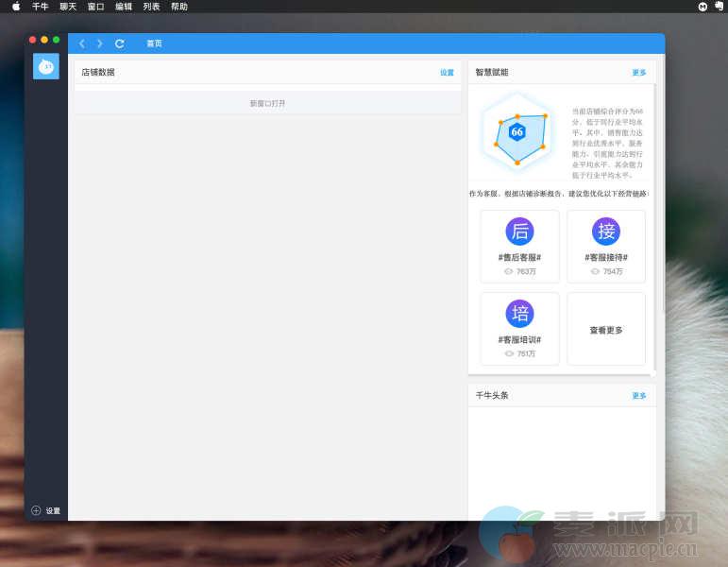Click 设置 link in 店铺数据 panel
Image resolution: width=728 pixels, height=567 pixels.
[x=447, y=73]
